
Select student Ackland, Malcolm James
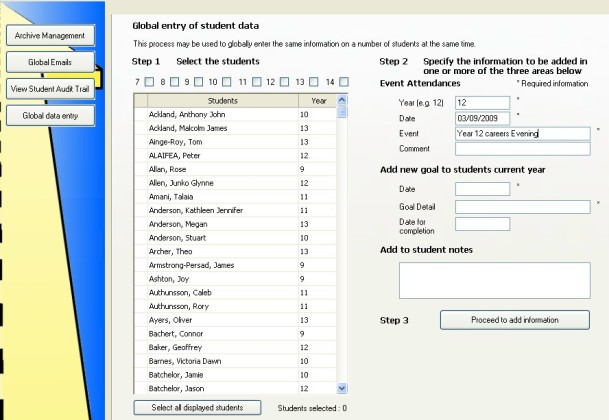coord(235,128)
